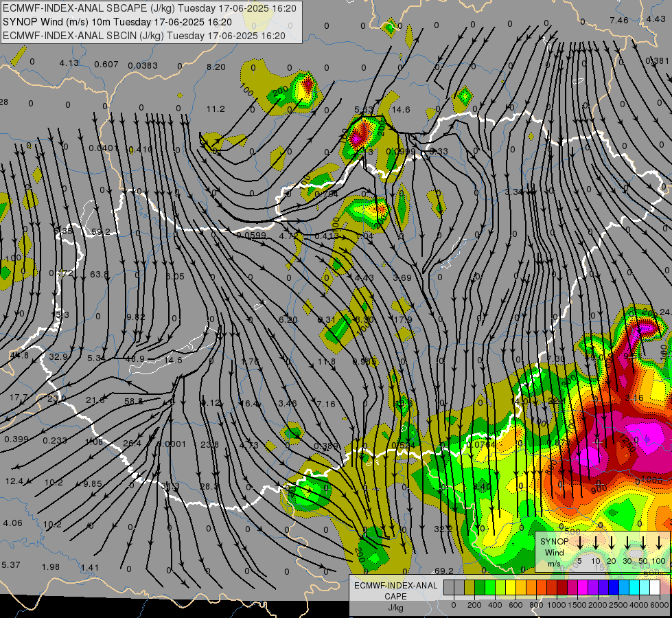This screenshot has width=672, height=618.
Task: Click the 59.2 value on the map
Action: coord(101,232)
